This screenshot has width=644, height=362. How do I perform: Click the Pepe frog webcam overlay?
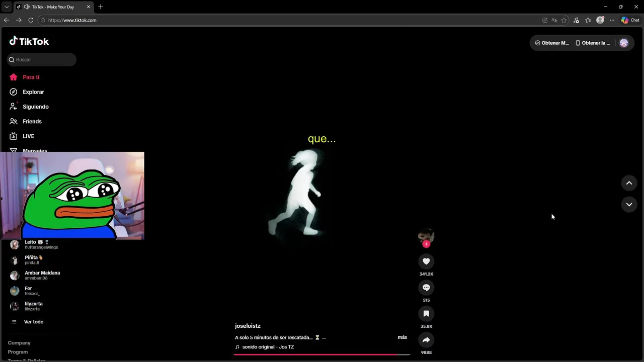(72, 196)
